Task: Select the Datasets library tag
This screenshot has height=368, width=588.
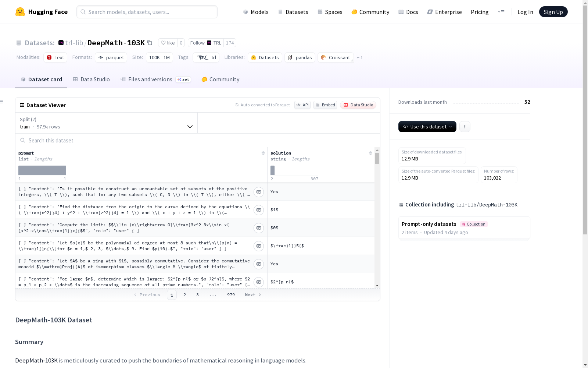Action: [265, 57]
